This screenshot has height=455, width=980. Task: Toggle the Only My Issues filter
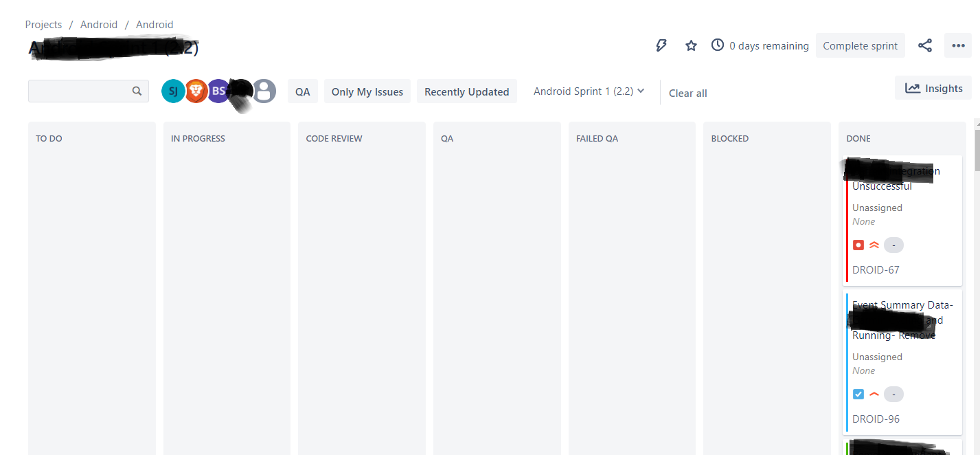coord(367,91)
